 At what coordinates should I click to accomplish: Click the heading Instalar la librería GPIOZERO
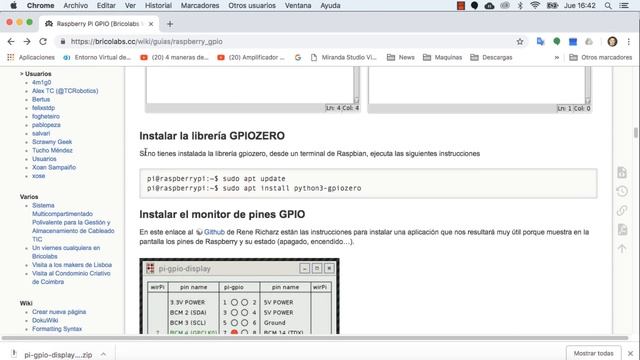pos(212,136)
